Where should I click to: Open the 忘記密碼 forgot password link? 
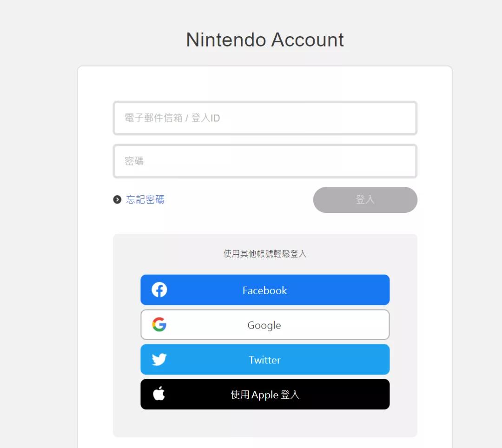click(145, 200)
